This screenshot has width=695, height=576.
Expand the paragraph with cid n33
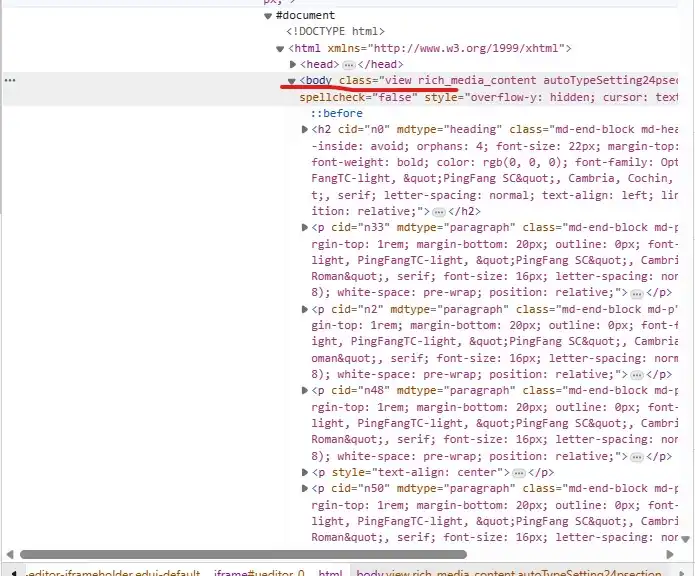pos(305,228)
